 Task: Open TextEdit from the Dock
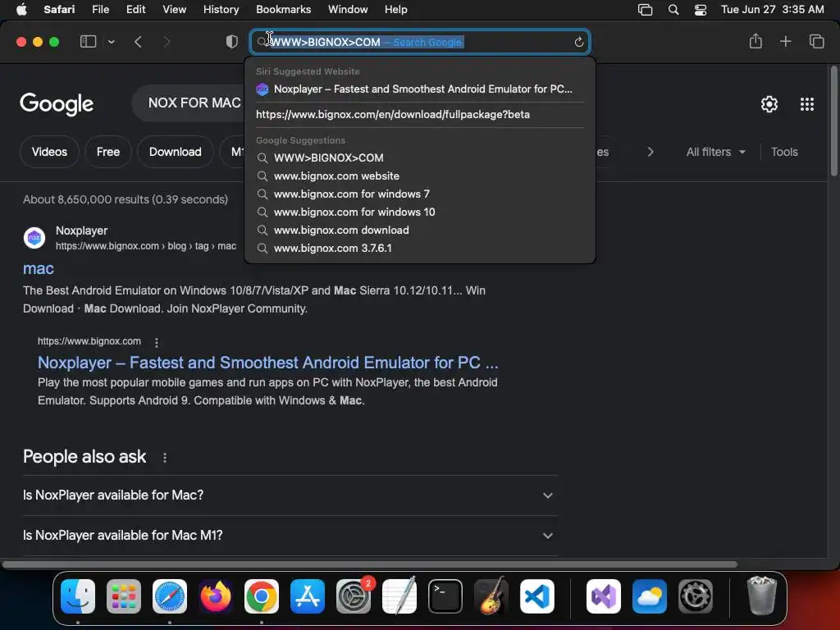coord(399,596)
